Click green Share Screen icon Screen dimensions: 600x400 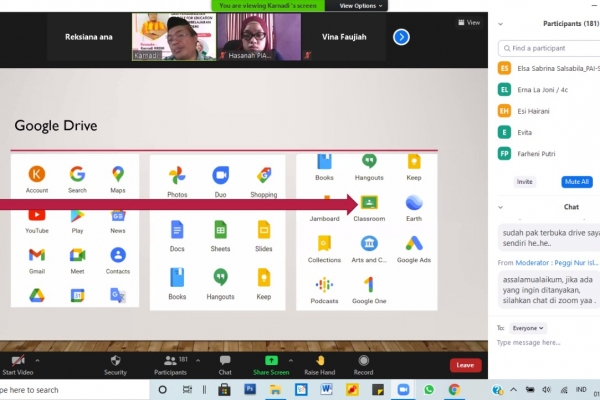[271, 360]
